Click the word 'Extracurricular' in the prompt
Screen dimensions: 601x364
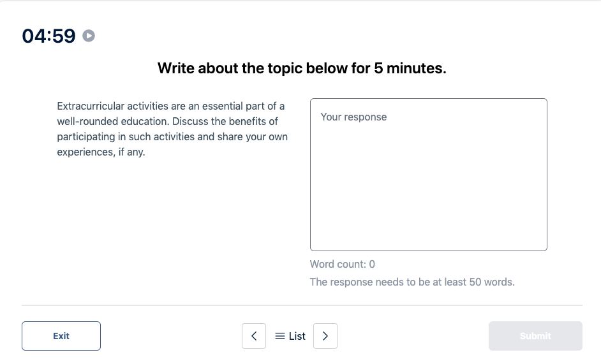pyautogui.click(x=91, y=106)
